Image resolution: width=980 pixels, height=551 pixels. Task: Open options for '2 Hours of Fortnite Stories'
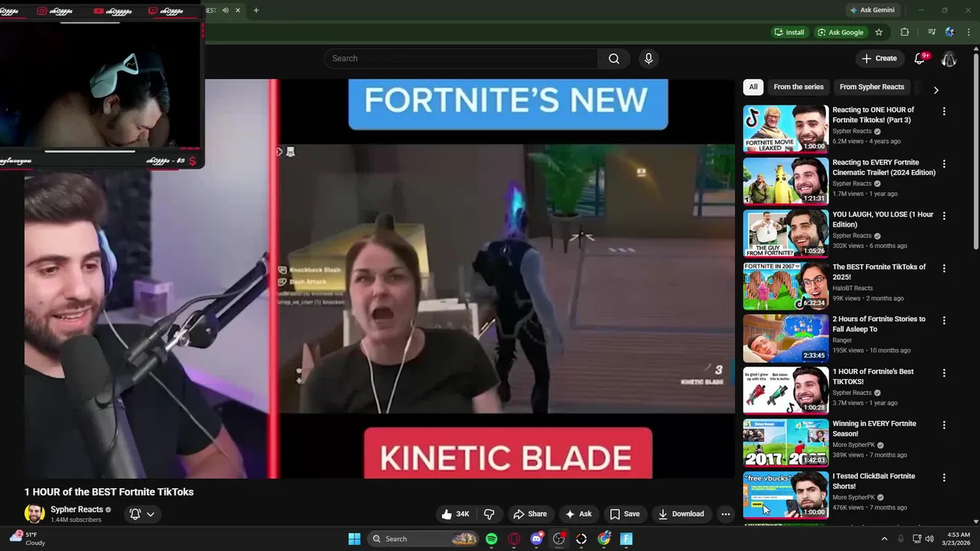[x=944, y=321]
